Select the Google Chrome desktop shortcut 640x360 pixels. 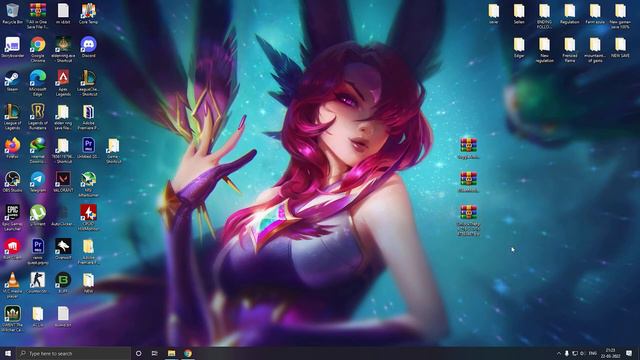[x=38, y=49]
